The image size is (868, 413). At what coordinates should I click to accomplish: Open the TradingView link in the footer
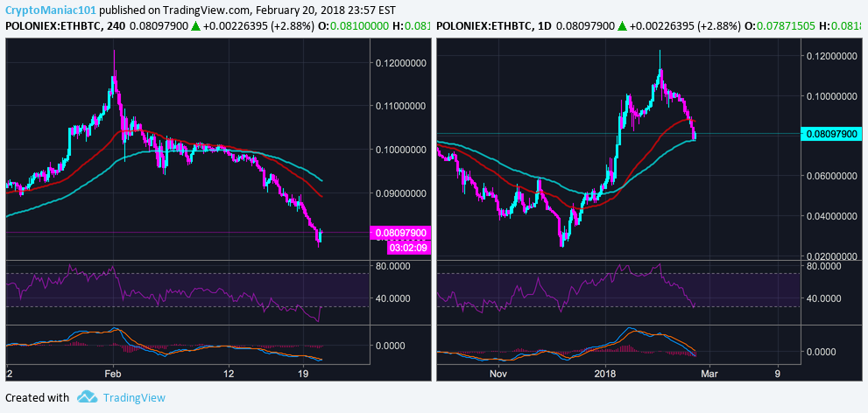pyautogui.click(x=133, y=397)
